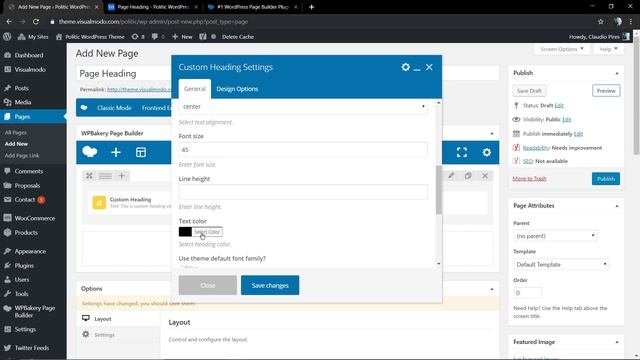This screenshot has width=640, height=360.
Task: Collapse the Options panel
Action: coord(492,289)
